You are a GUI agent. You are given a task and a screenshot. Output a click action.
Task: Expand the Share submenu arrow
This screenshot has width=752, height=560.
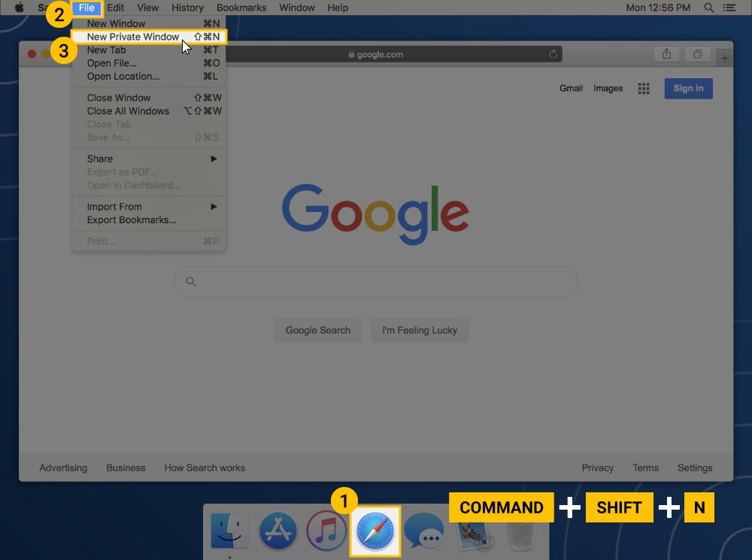[214, 159]
